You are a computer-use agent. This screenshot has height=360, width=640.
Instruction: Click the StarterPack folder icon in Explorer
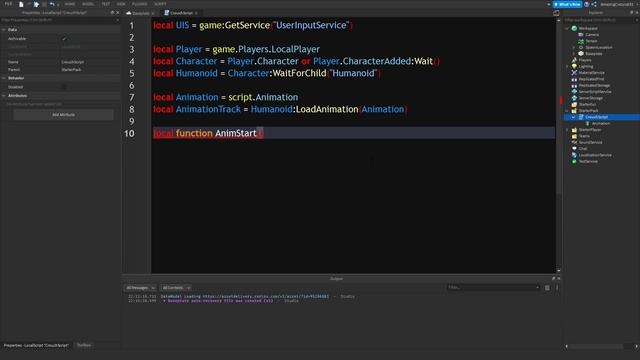click(x=574, y=111)
